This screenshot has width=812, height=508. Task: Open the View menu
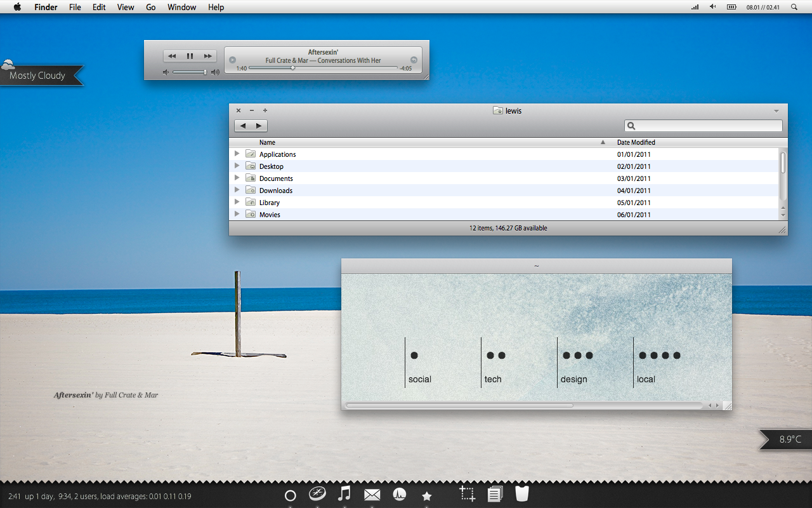pyautogui.click(x=126, y=7)
